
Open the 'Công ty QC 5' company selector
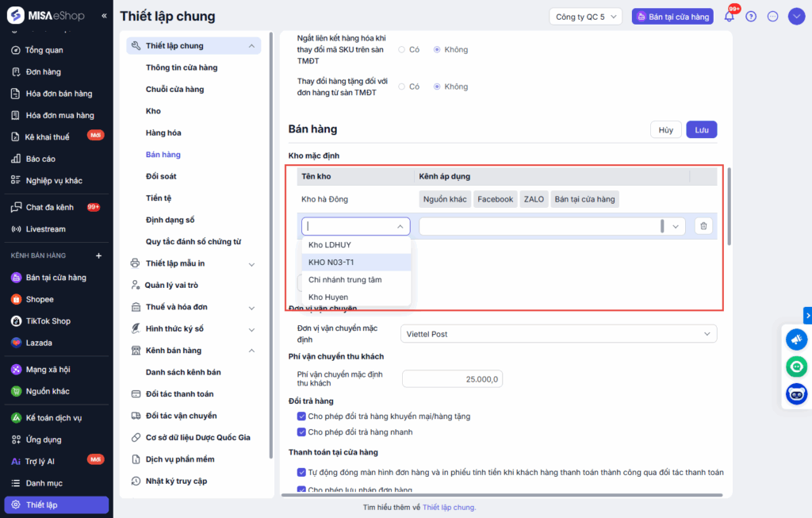coord(587,17)
